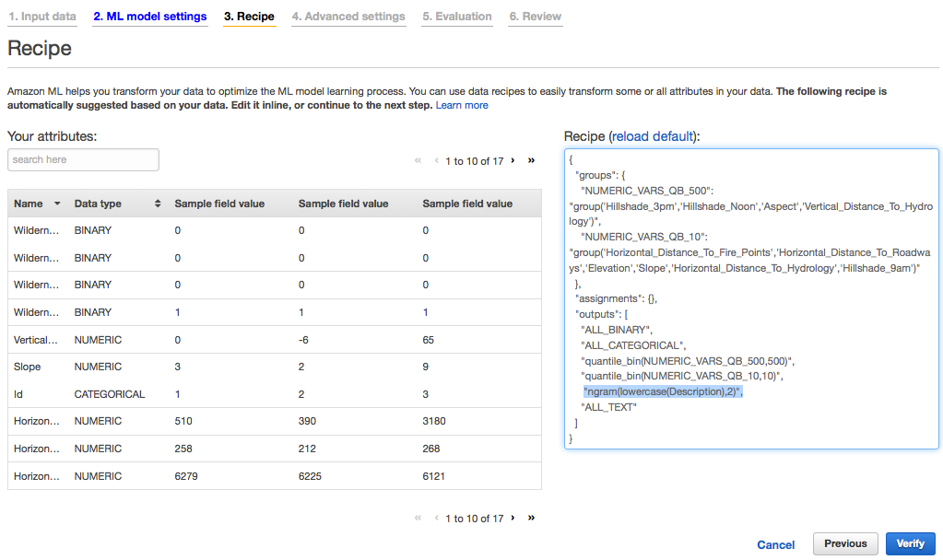Viewport: 943px width, 560px height.
Task: Select the Recipe step tab
Action: 249,17
